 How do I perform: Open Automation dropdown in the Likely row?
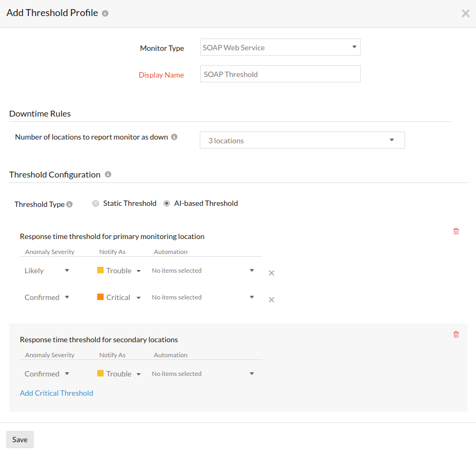click(203, 271)
